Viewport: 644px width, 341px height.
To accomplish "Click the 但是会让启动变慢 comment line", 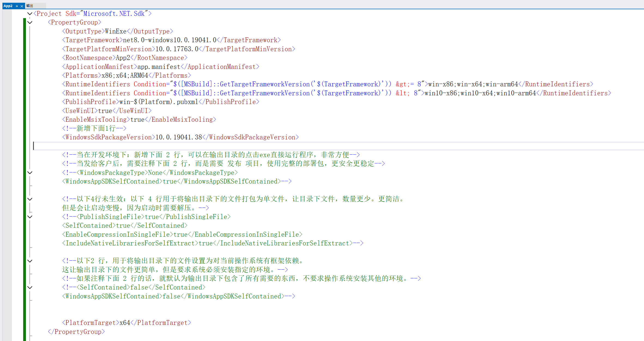I will (x=135, y=208).
